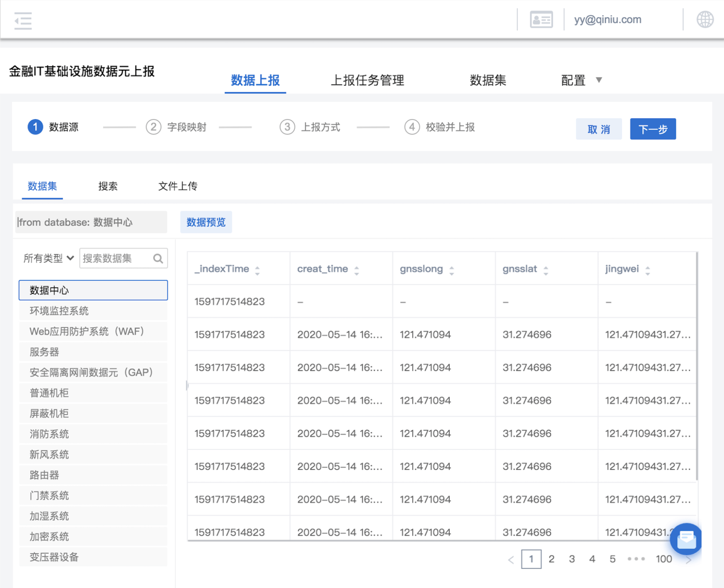Click the from database 数据中心 query input field
724x588 pixels.
(x=90, y=222)
